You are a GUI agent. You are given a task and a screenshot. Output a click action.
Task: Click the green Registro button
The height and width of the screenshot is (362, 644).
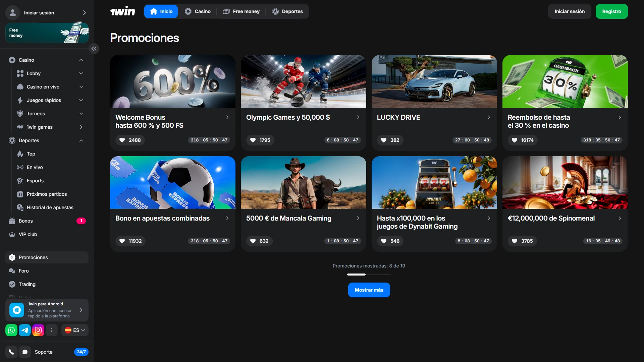click(611, 11)
